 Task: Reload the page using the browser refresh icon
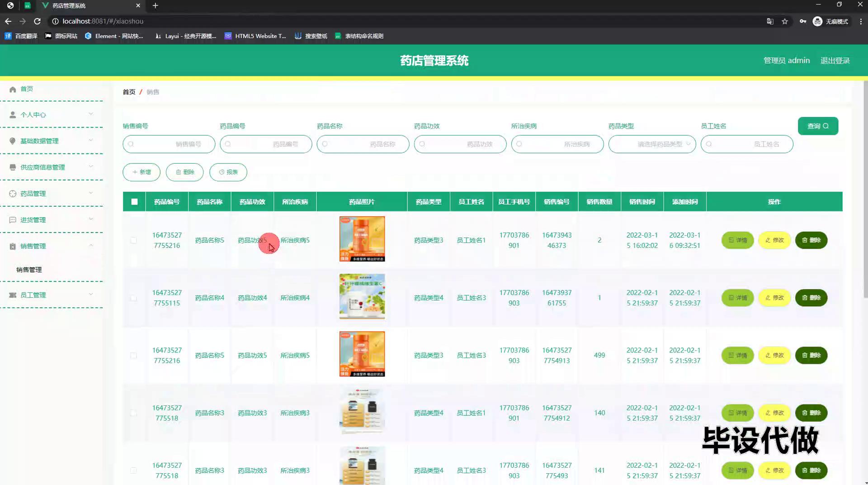pyautogui.click(x=38, y=21)
